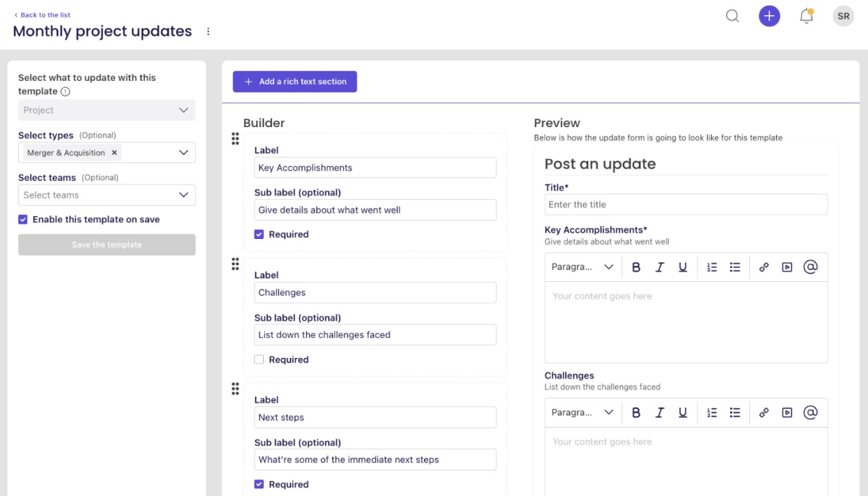Click the Title input field in preview
868x496 pixels.
click(x=686, y=204)
